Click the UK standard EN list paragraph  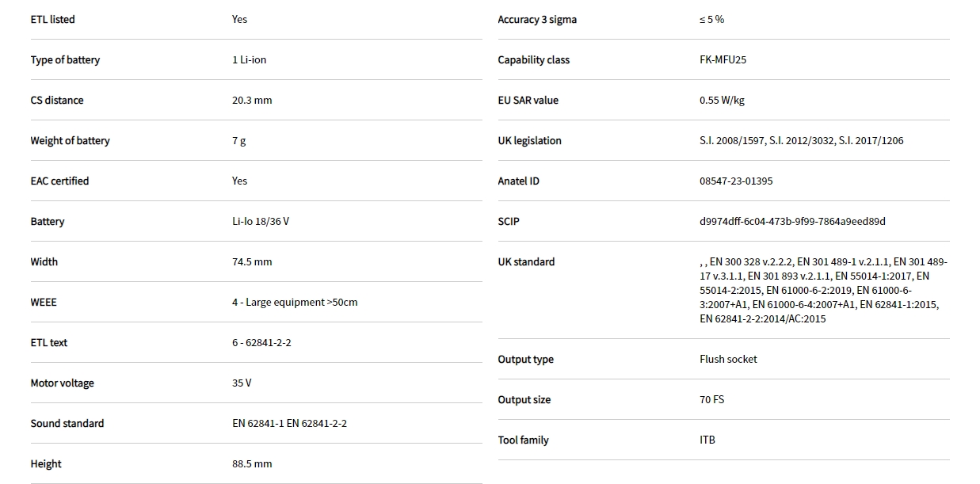(x=822, y=290)
